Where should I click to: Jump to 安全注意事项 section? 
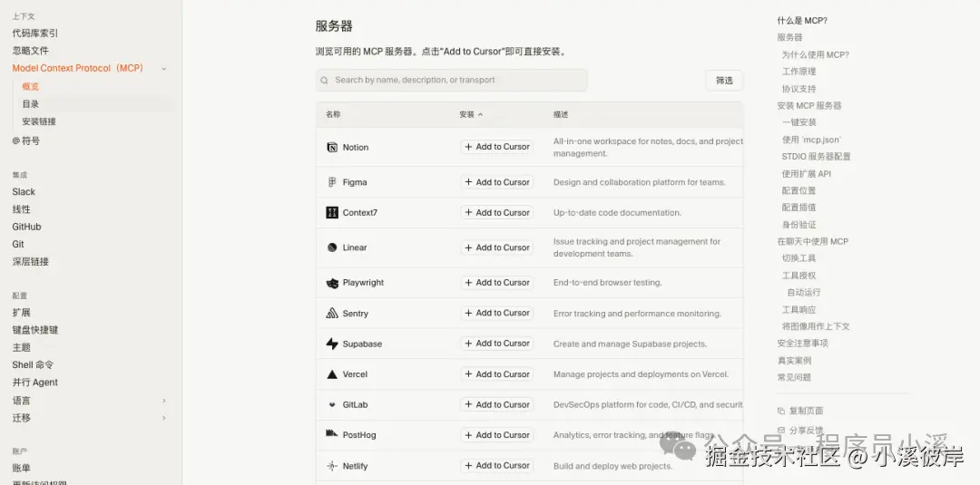click(802, 344)
